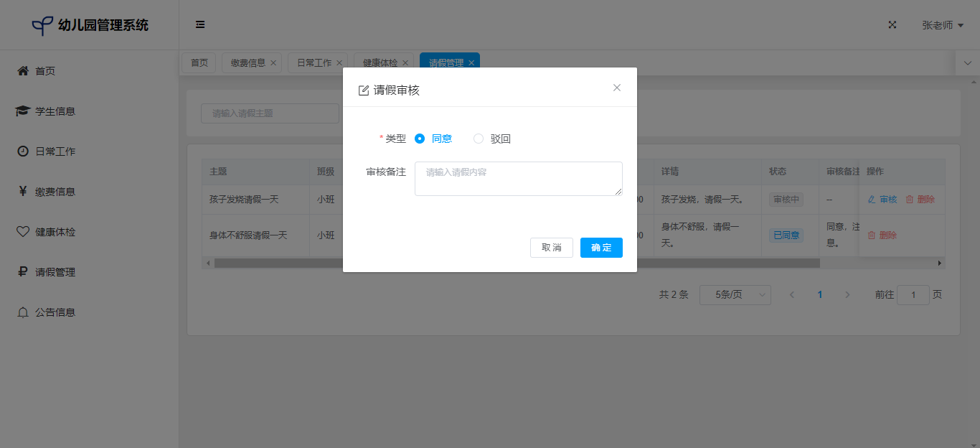Select the 驳回 radio option

click(479, 139)
